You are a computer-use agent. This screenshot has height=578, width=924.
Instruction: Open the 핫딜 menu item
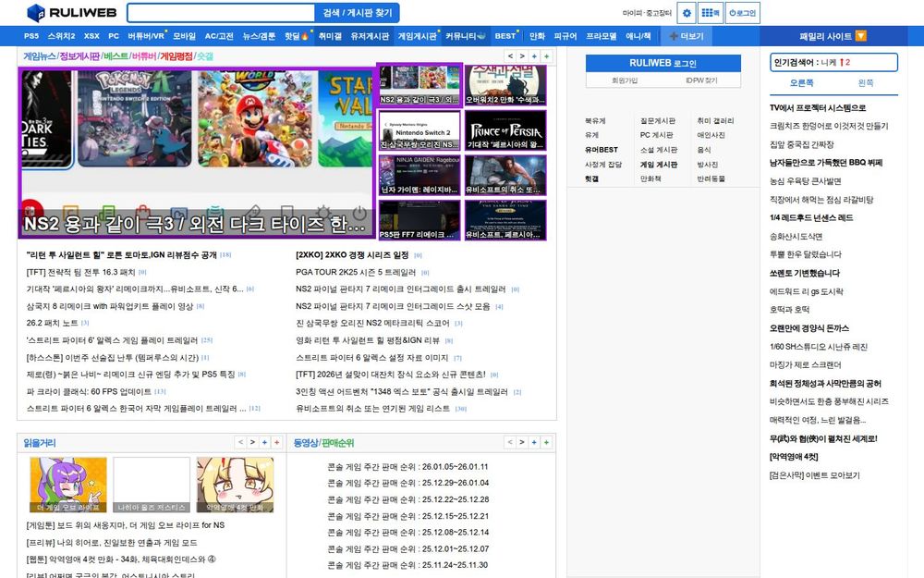click(297, 36)
